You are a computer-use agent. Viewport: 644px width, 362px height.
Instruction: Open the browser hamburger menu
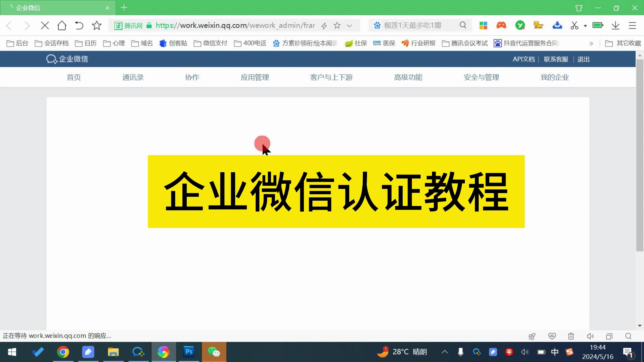632,25
